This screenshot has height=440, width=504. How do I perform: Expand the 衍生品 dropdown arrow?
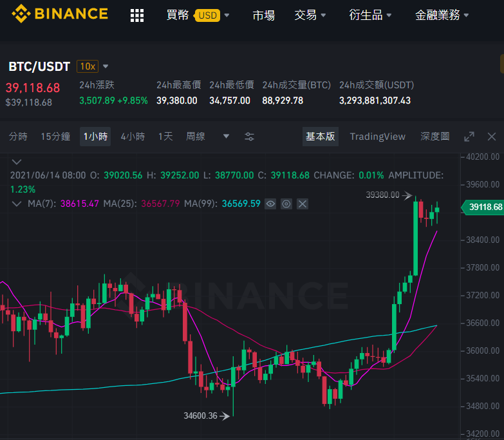tap(389, 15)
